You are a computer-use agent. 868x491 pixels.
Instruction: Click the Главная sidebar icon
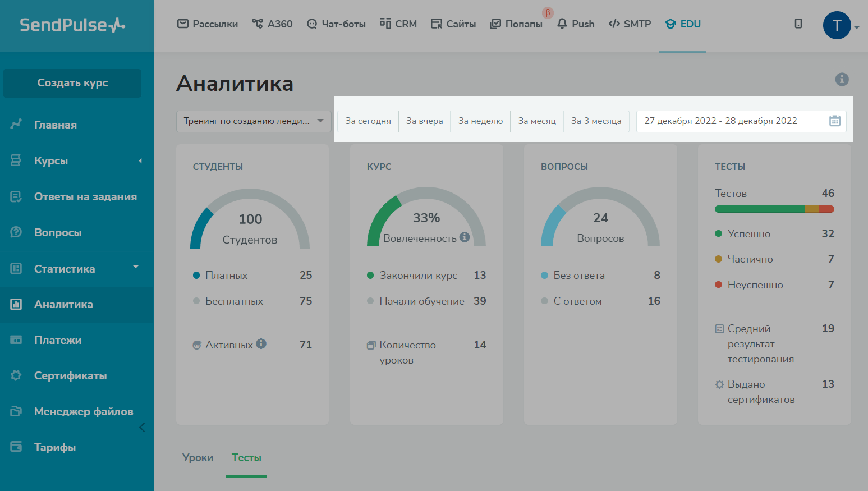pyautogui.click(x=16, y=124)
